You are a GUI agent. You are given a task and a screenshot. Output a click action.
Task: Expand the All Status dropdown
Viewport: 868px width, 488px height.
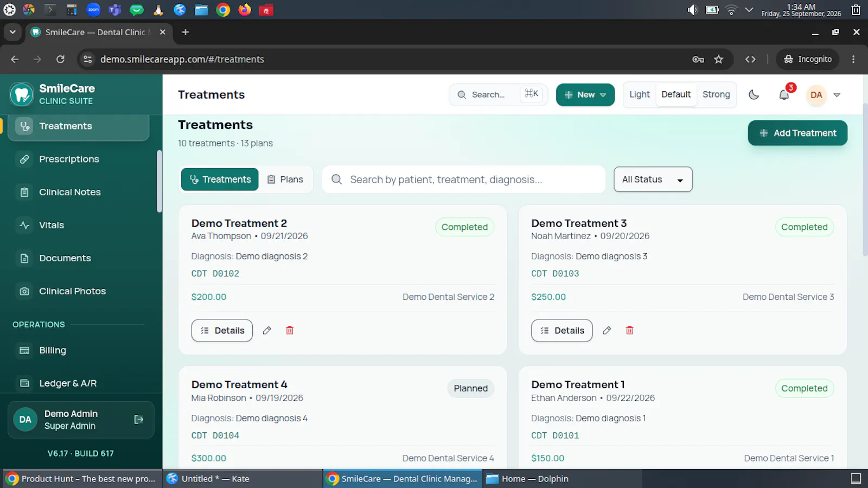pyautogui.click(x=653, y=179)
